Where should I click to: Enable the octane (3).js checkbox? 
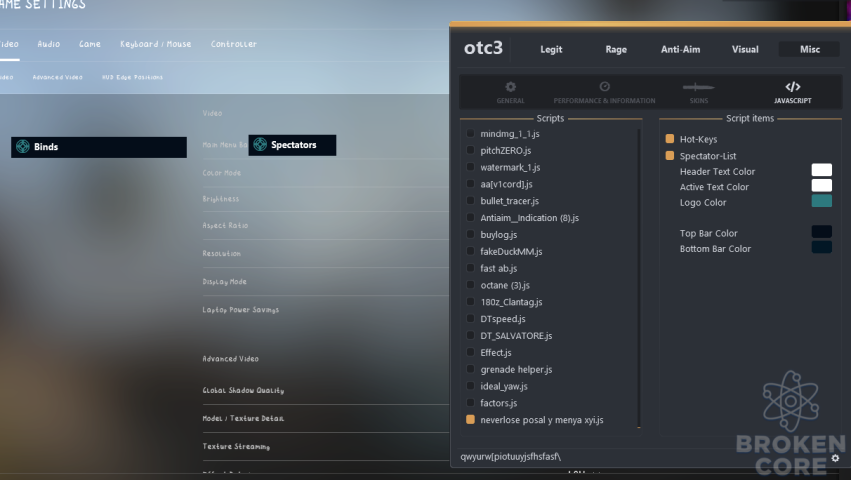coord(470,285)
